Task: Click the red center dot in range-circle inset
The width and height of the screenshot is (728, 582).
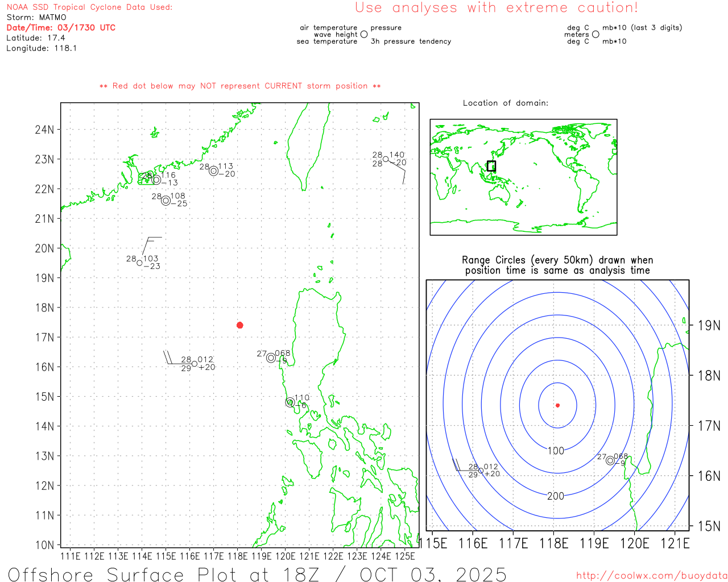Action: click(557, 405)
